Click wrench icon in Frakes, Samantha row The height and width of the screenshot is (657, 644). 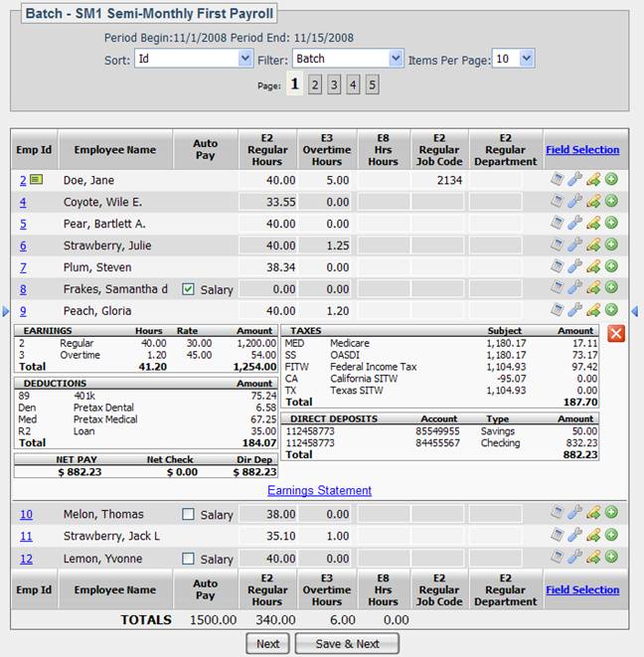coord(574,287)
